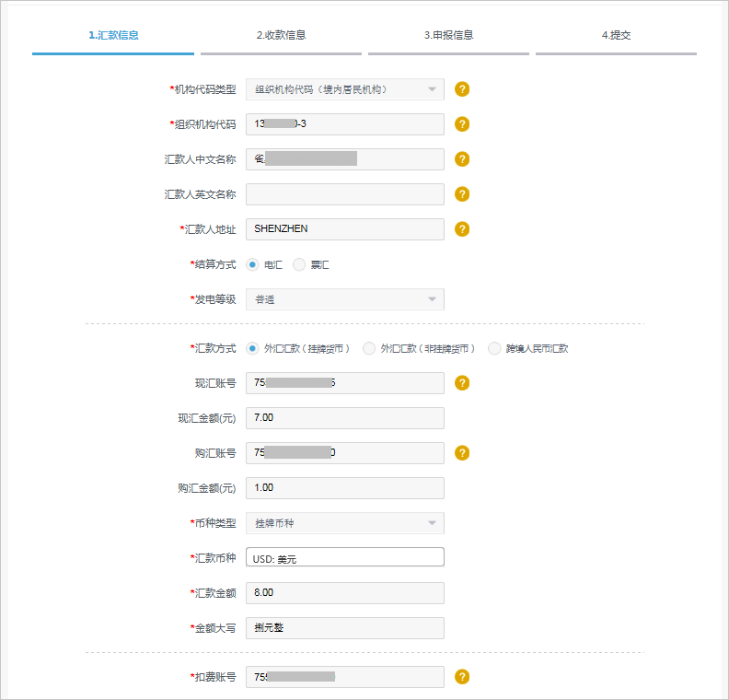Open the 发电等级 dropdown

pyautogui.click(x=344, y=299)
